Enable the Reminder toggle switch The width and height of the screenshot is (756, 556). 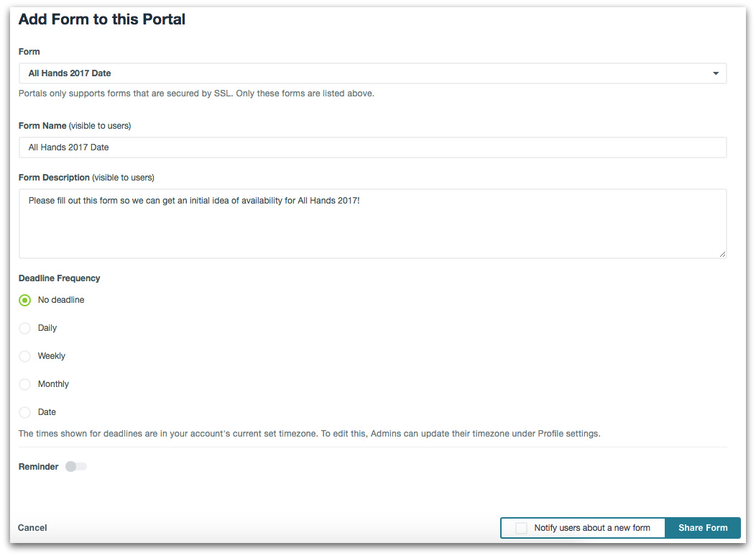pos(75,467)
